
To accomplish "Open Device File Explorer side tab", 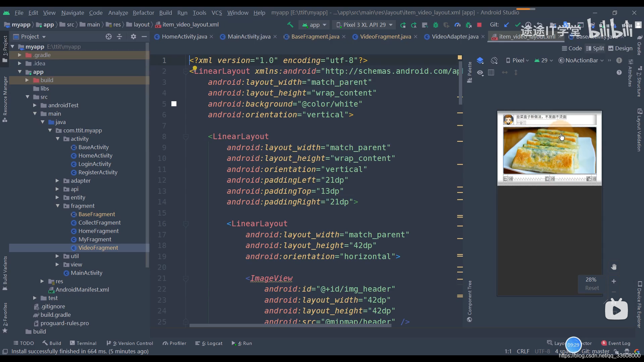I will click(x=639, y=304).
